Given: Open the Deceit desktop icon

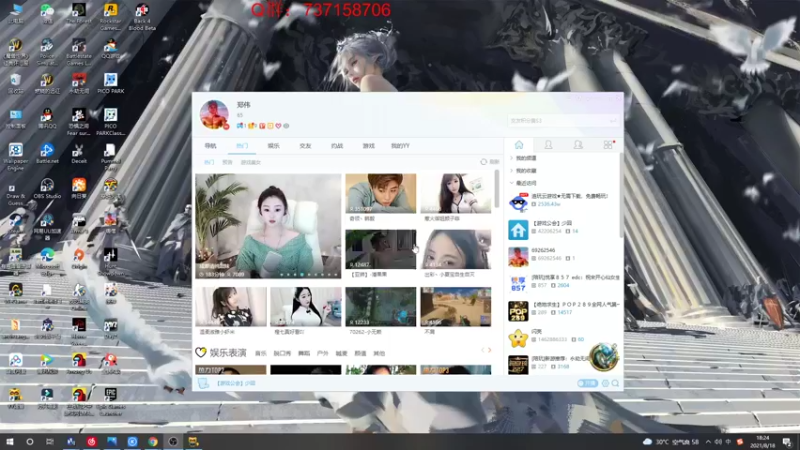Looking at the screenshot, I should coord(79,153).
